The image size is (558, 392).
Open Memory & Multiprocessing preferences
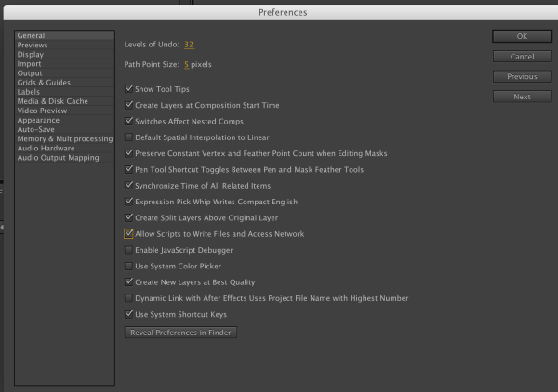(x=64, y=138)
